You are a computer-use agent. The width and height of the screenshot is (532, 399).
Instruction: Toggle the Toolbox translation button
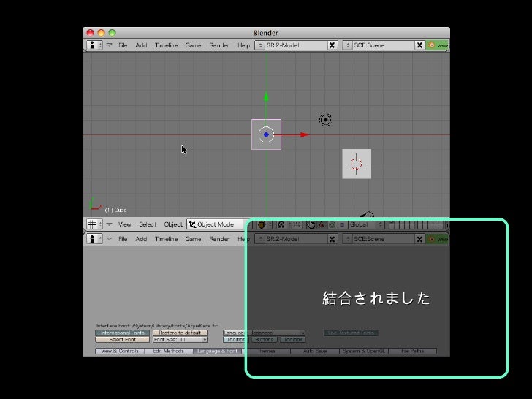293,339
